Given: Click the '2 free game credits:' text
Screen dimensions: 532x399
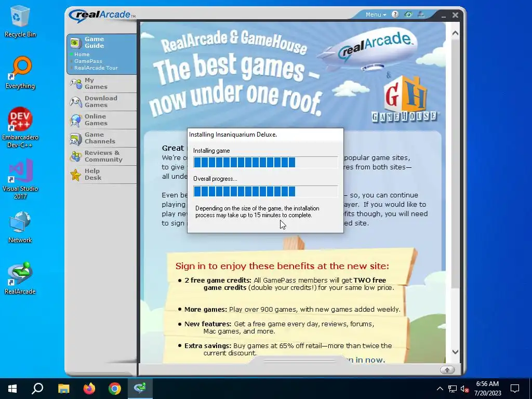Looking at the screenshot, I should tap(218, 281).
